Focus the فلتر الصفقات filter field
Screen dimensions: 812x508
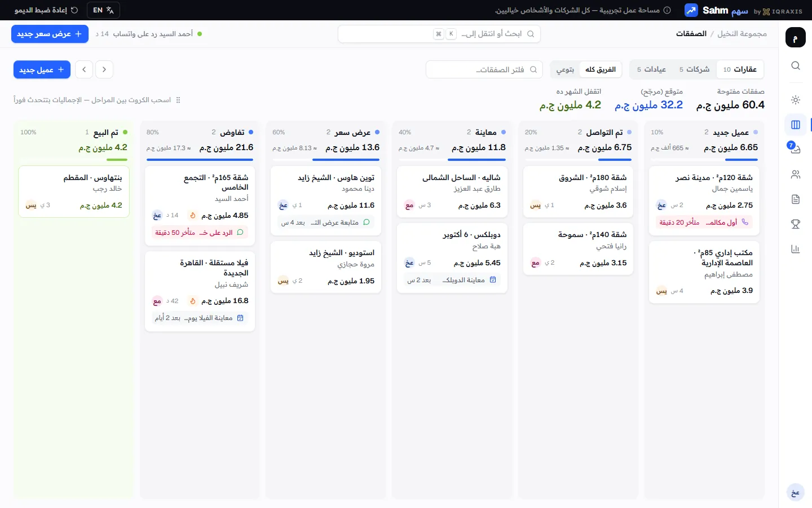[484, 69]
